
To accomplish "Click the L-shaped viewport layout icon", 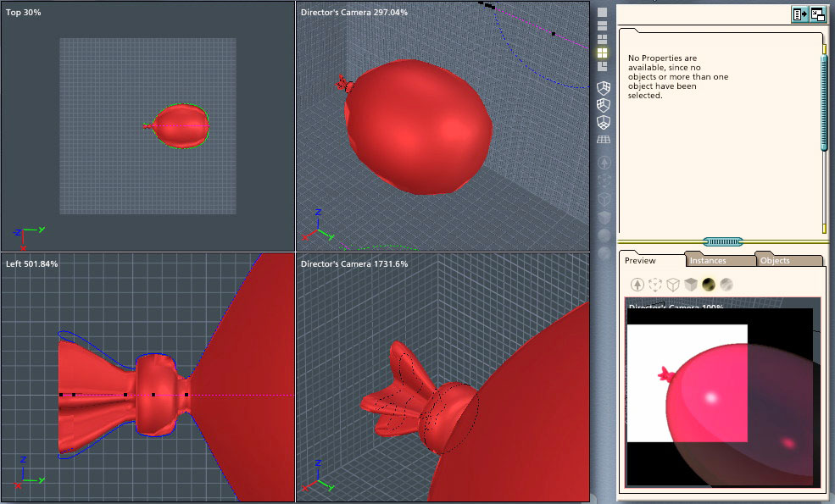I will [x=603, y=66].
